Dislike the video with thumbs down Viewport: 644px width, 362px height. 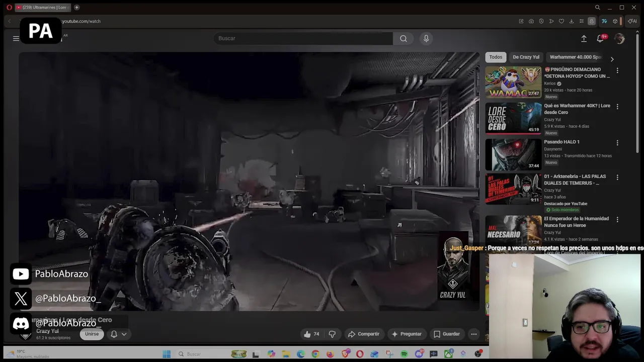pos(332,334)
